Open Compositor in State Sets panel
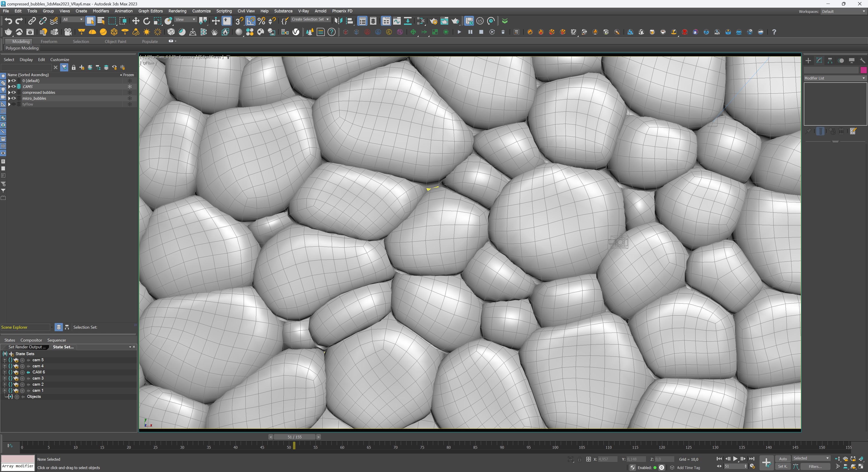Viewport: 868px width, 472px height. (31, 340)
